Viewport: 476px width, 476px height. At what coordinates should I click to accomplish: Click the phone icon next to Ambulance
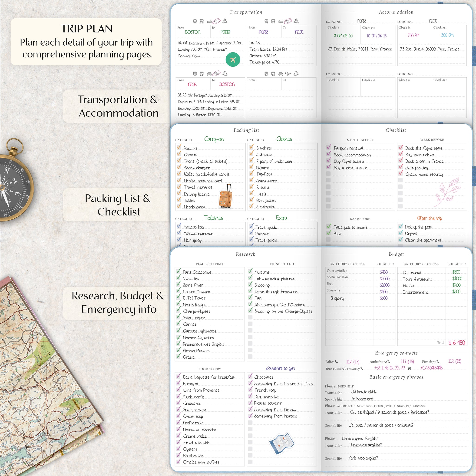coord(389,361)
